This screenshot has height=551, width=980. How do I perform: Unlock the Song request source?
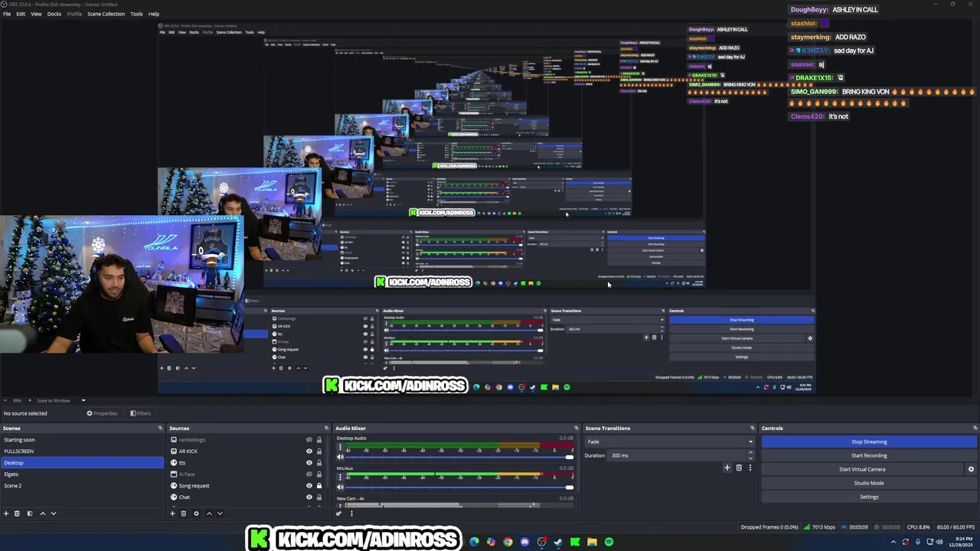coord(319,485)
